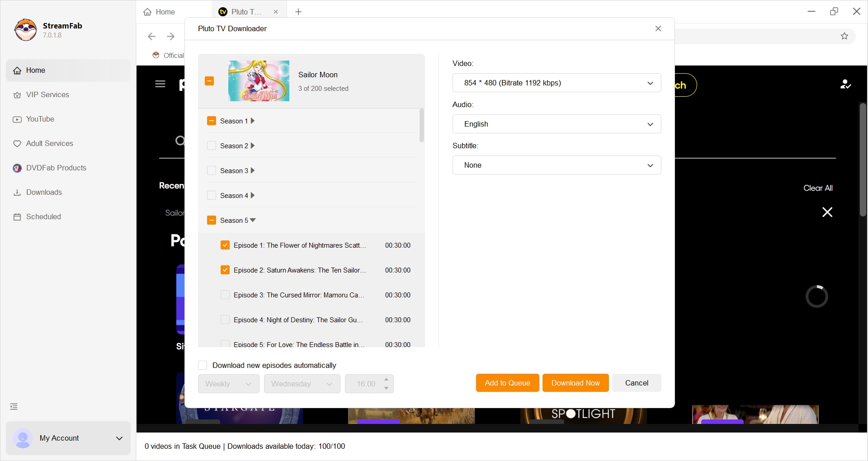Viewport: 868px width, 461px height.
Task: Open the Video resolution dropdown
Action: coord(557,83)
